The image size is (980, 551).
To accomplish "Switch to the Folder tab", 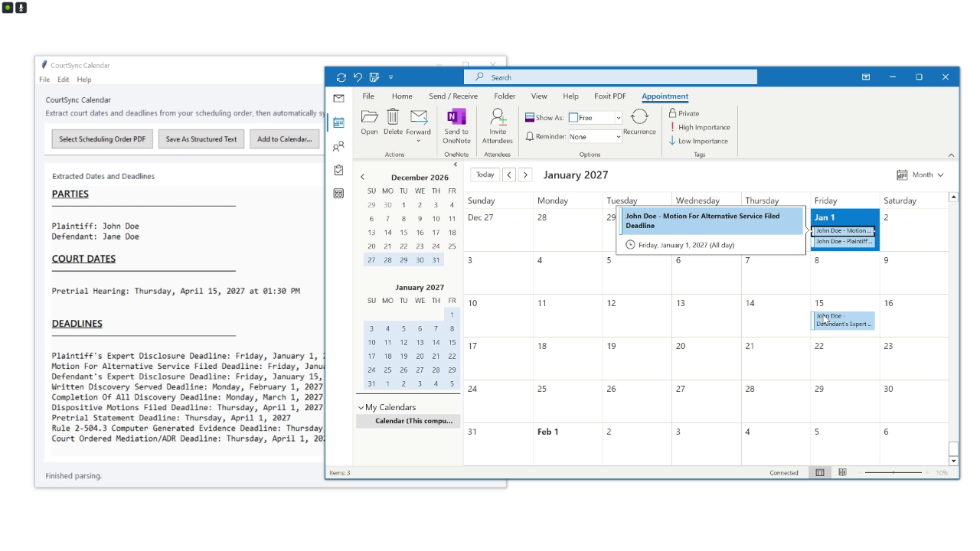I will [505, 96].
